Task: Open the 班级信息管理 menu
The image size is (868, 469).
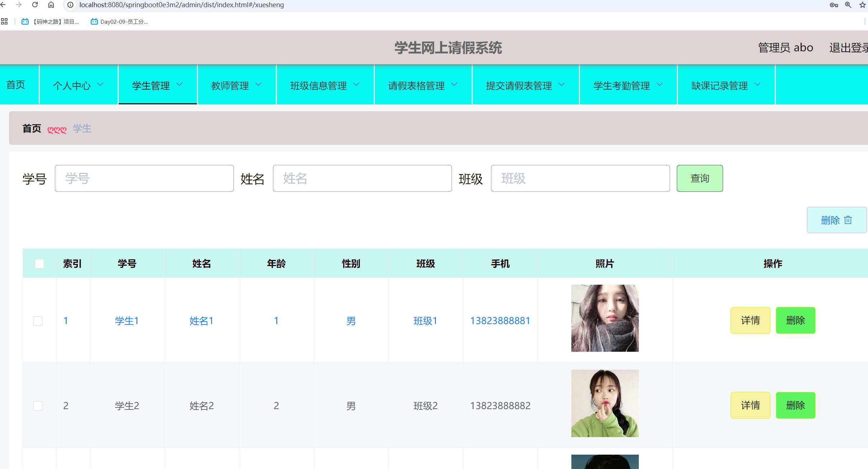Action: pos(325,85)
